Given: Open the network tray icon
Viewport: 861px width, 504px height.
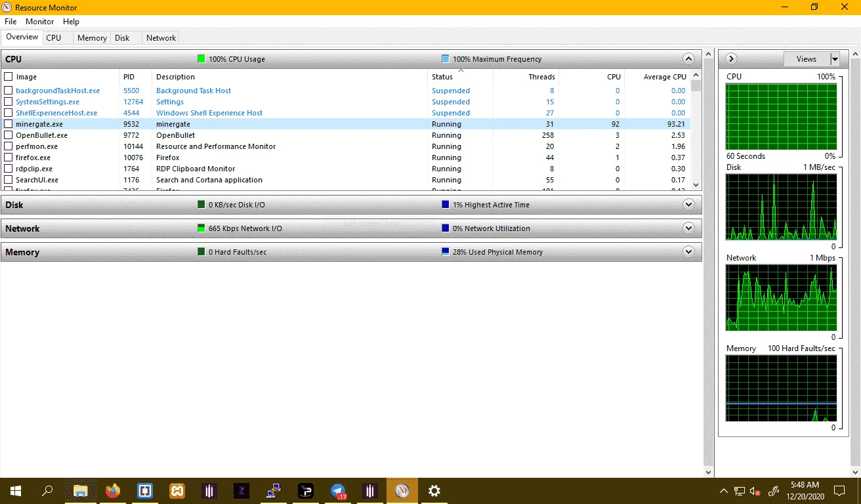Looking at the screenshot, I should (740, 491).
